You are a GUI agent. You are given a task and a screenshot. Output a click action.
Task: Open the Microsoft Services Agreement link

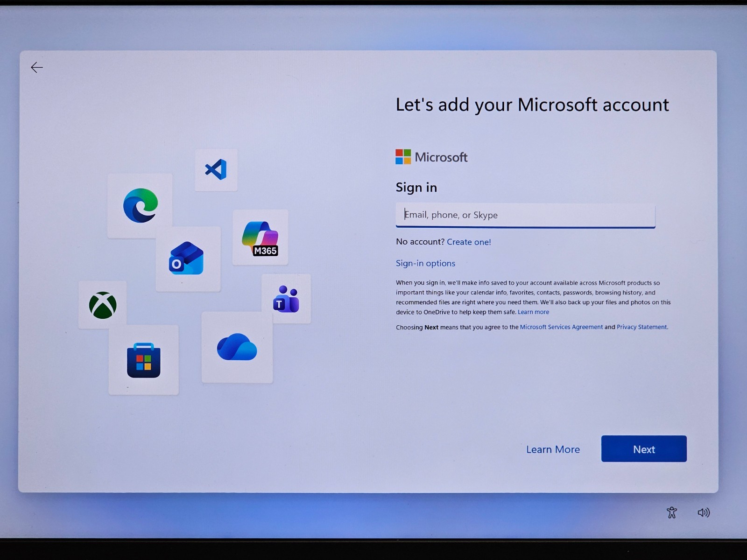tap(561, 327)
